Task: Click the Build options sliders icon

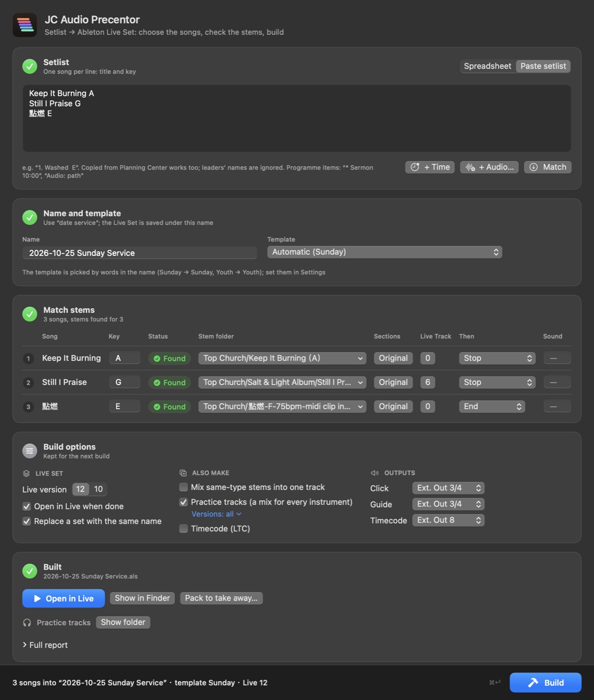Action: 29,451
